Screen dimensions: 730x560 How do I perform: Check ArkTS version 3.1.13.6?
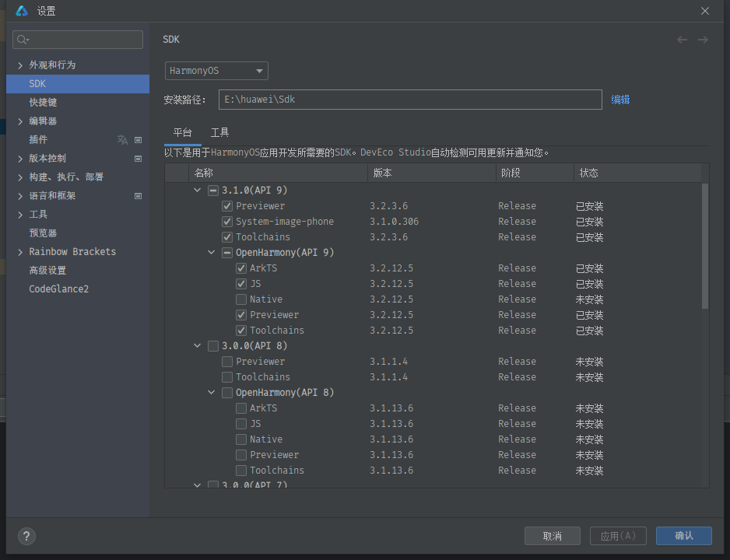tap(241, 408)
